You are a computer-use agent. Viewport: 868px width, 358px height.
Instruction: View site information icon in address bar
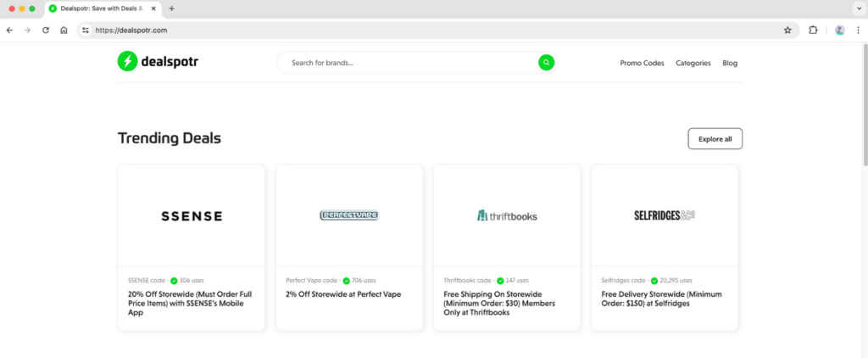[86, 31]
